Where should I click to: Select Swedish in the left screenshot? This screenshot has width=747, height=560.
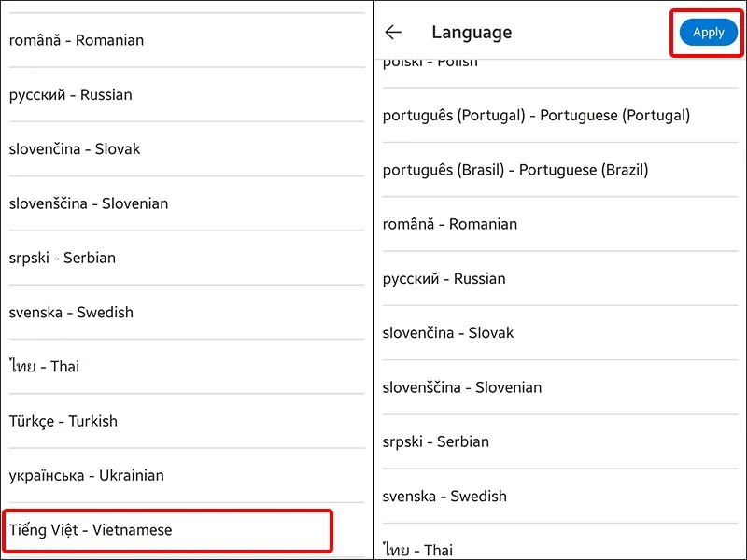coord(71,313)
